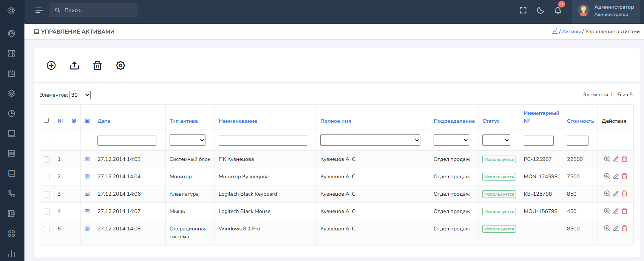Toggle the sidebar hamburger menu

coord(39,11)
